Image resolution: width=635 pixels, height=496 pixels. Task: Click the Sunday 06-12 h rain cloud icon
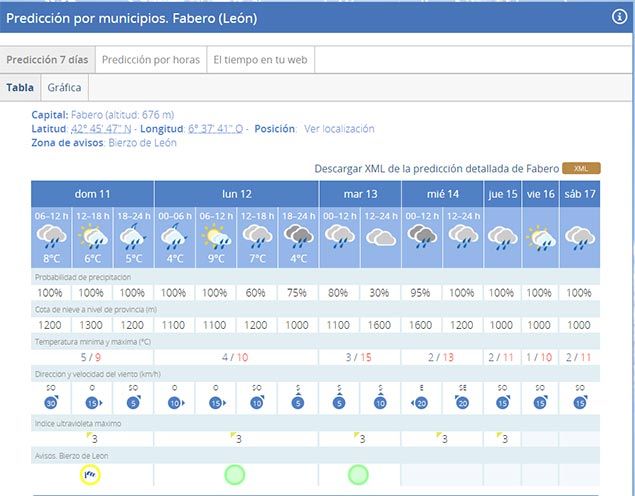pos(51,237)
